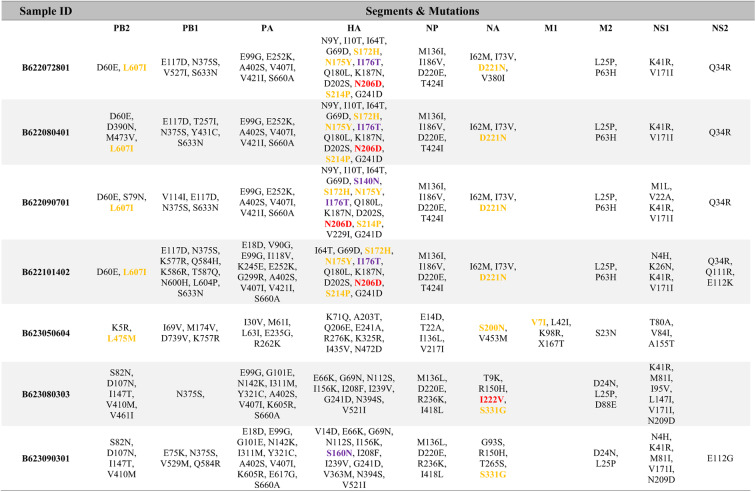Click the Segments & Mutations header
The width and height of the screenshot is (756, 492).
click(x=422, y=11)
